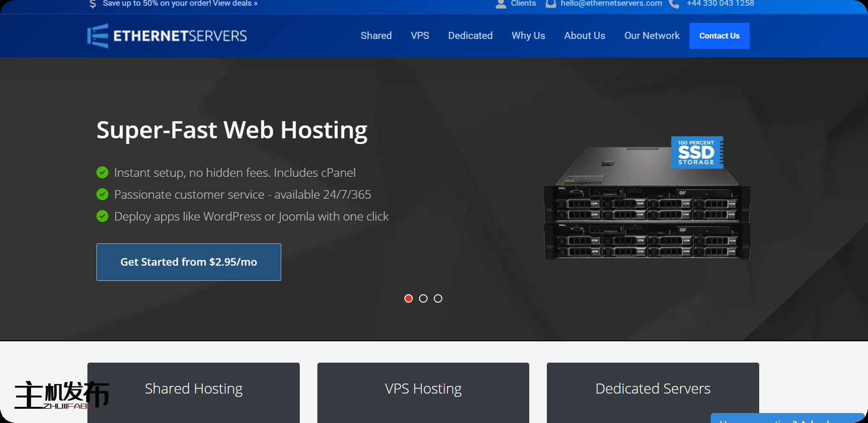Open the Shared menu item

click(376, 36)
